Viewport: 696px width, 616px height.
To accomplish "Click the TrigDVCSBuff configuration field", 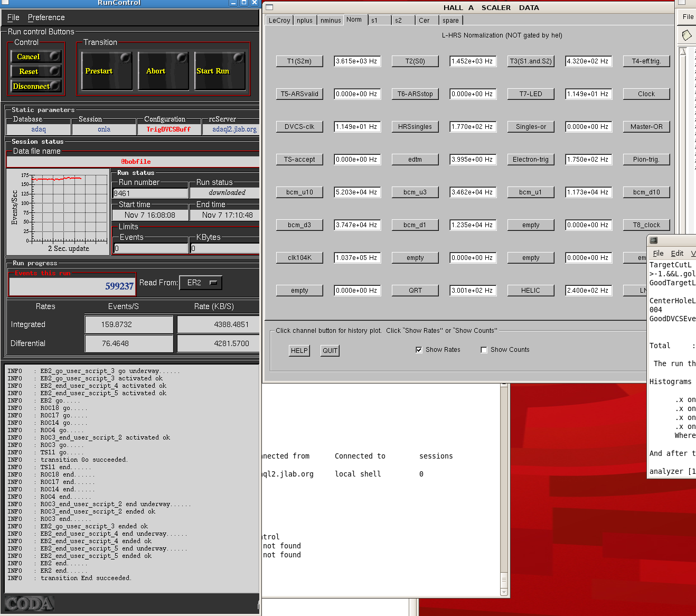I will (168, 129).
